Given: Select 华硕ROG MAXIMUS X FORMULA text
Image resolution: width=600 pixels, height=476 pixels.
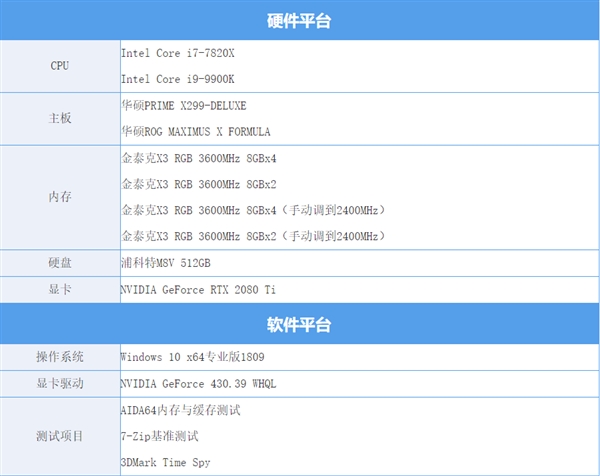Looking at the screenshot, I should [196, 132].
